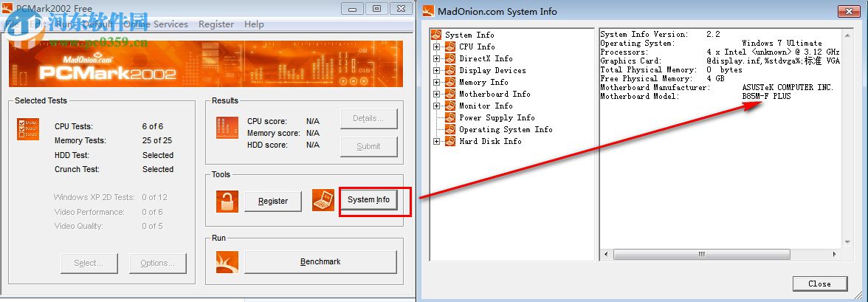Expand the Memory Info node

437,82
